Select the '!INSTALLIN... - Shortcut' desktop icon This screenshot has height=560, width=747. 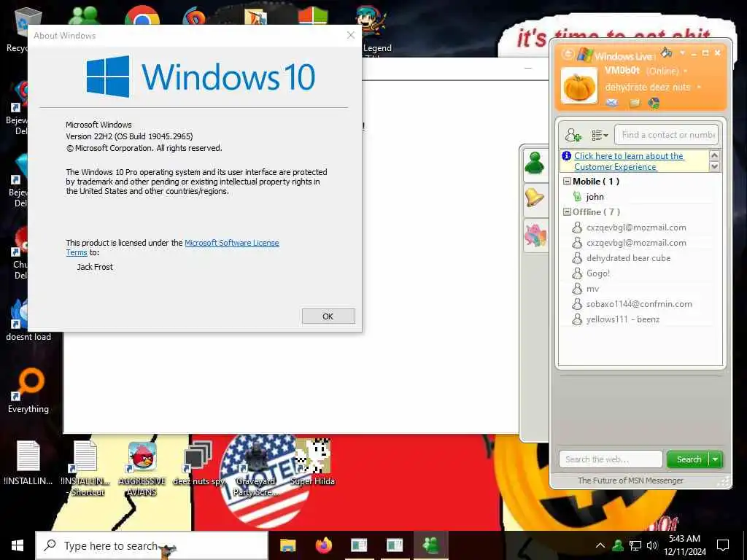point(86,468)
